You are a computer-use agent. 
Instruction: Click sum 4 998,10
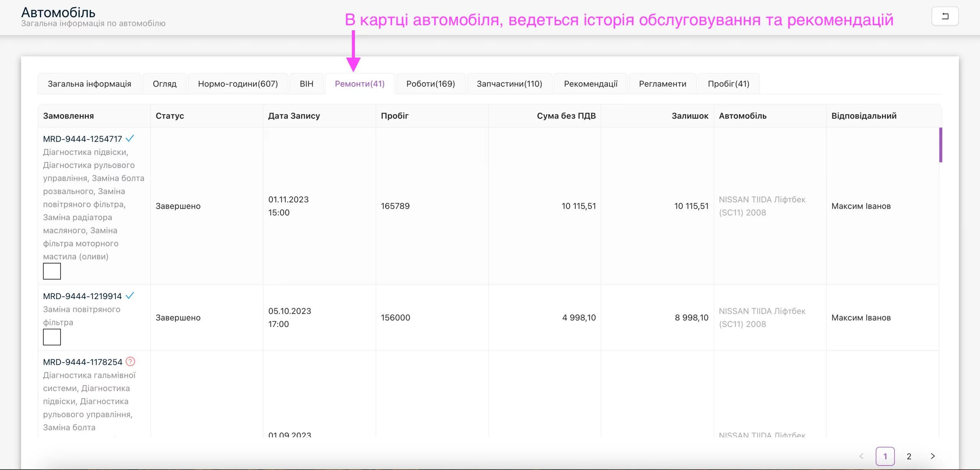(x=579, y=317)
